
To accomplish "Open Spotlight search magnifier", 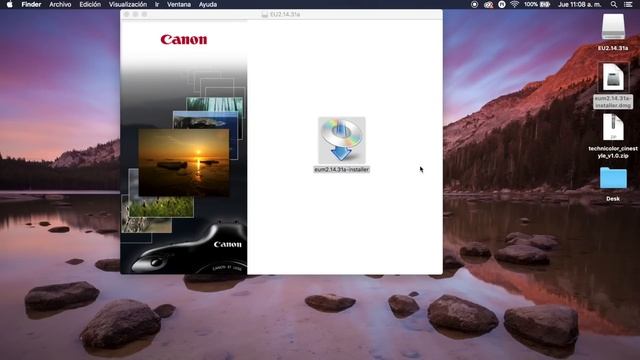I will pos(613,4).
